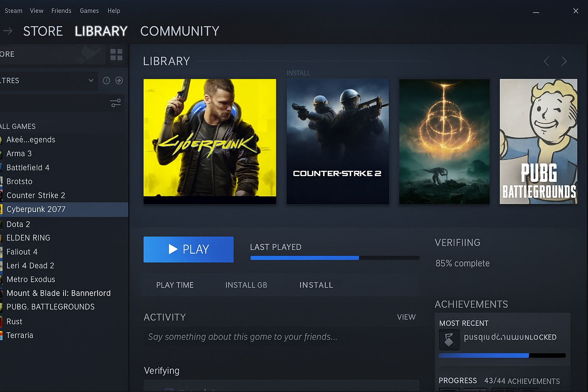The image size is (588, 392).
Task: Click the PLAY TIME stat label
Action: pyautogui.click(x=175, y=285)
